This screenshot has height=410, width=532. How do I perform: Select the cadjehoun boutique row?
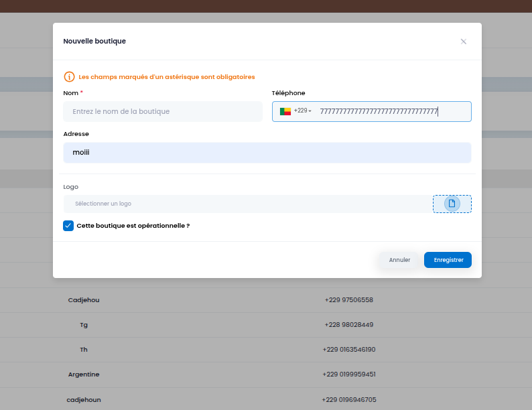point(266,399)
